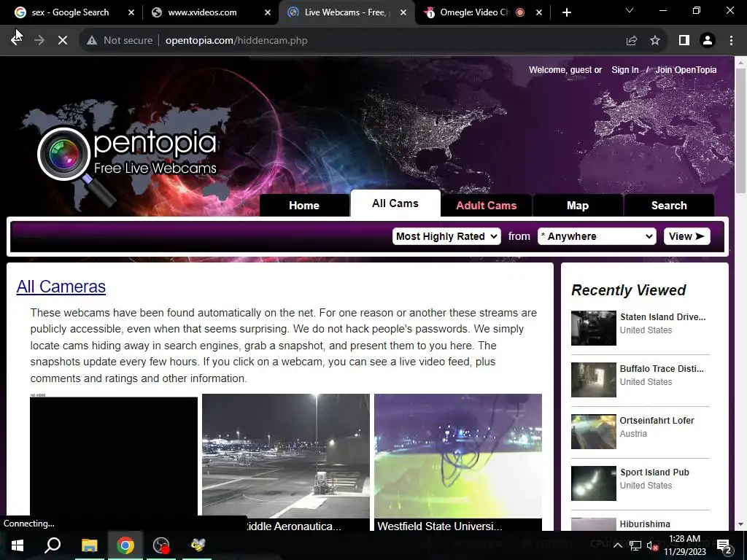Click the OBS recording icon in taskbar

tap(161, 545)
